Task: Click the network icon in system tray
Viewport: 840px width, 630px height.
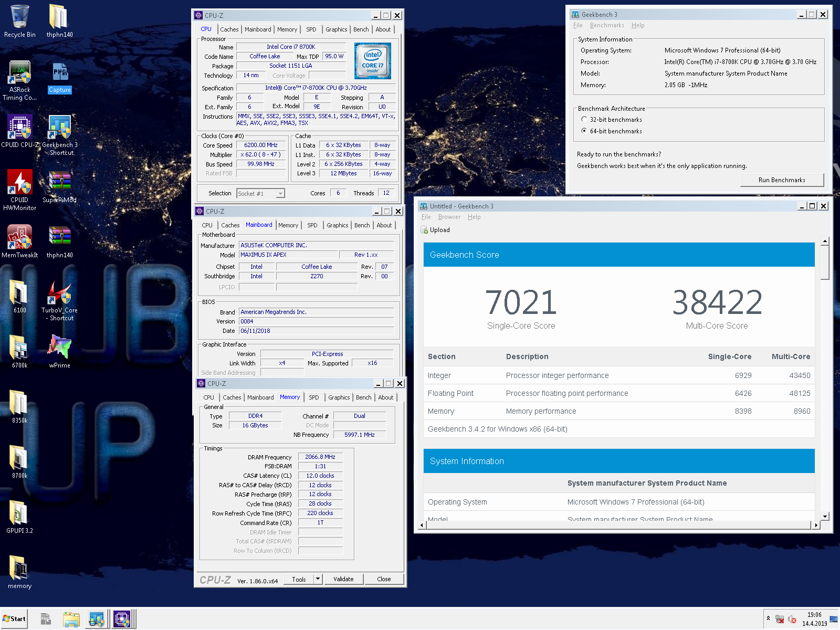Action: point(780,619)
